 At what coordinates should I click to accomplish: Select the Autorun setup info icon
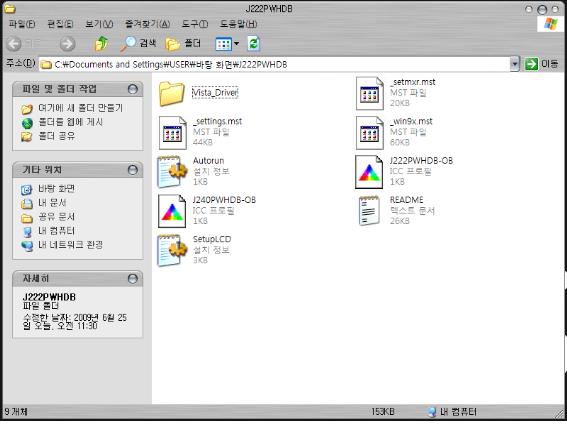tap(172, 172)
